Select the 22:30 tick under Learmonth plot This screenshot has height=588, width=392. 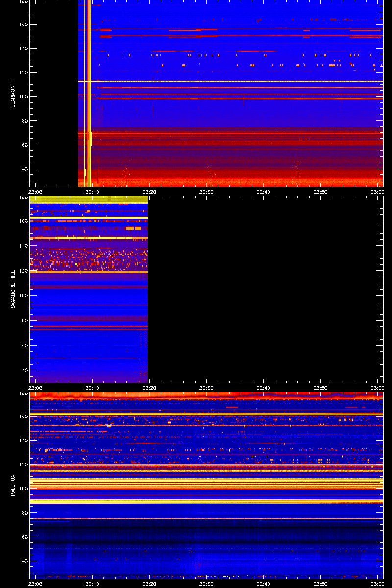point(206,192)
